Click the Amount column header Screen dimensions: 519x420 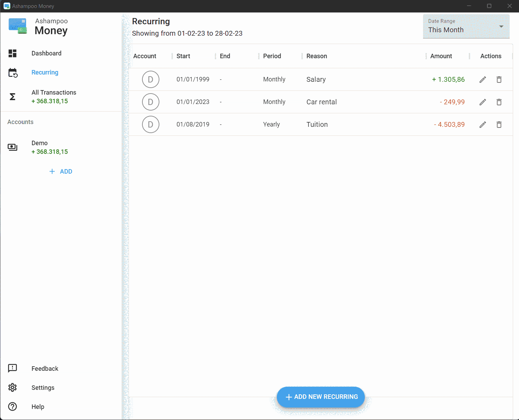(x=441, y=56)
